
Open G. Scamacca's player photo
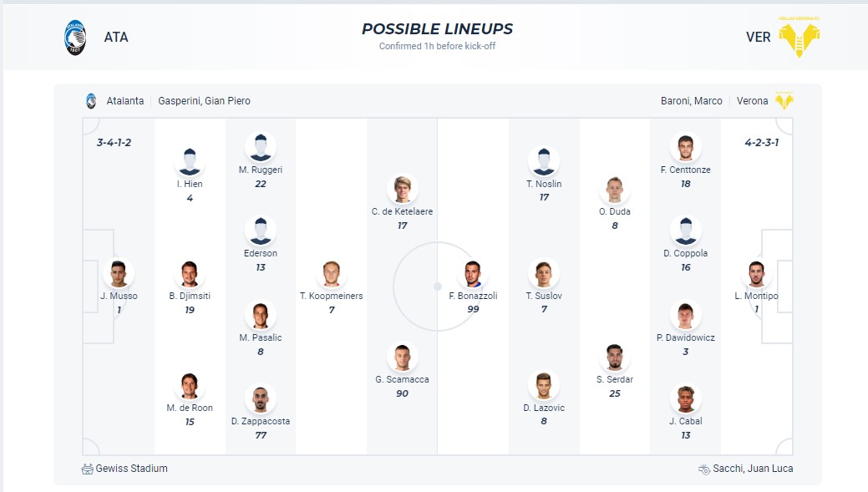point(402,357)
